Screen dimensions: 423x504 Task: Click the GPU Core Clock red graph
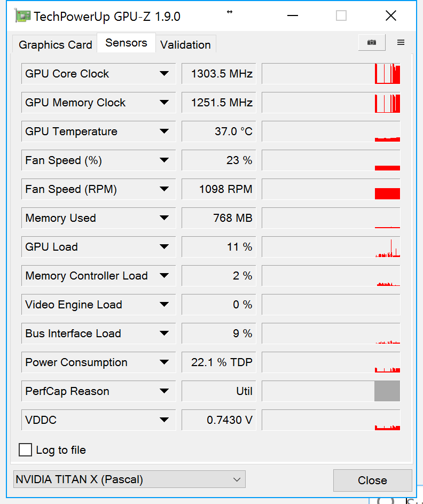coord(387,74)
